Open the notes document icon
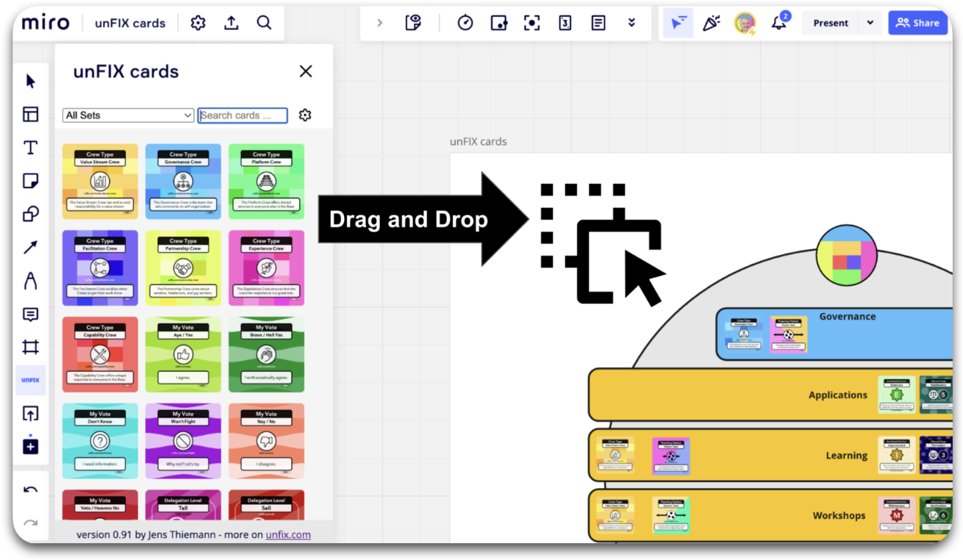The width and height of the screenshot is (963, 560). (598, 23)
